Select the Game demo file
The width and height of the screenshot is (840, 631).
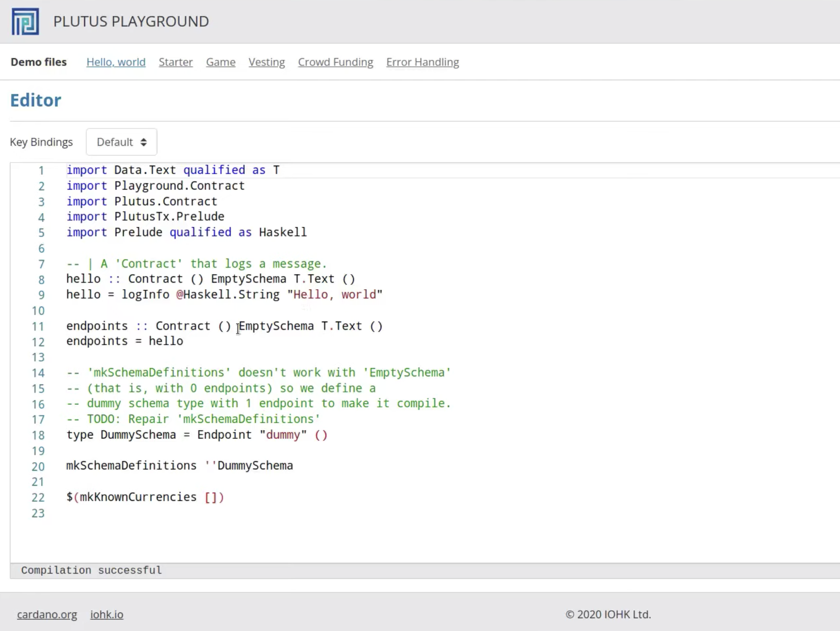(x=220, y=62)
